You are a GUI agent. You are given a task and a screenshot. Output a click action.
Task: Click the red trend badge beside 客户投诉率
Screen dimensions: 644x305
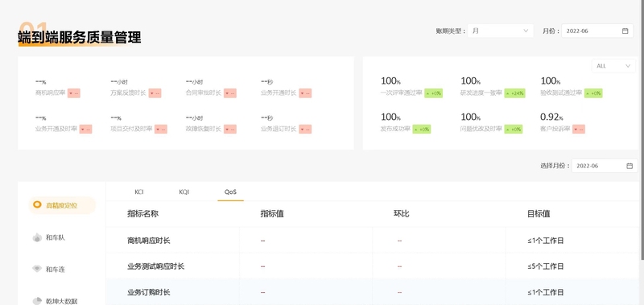(x=579, y=129)
